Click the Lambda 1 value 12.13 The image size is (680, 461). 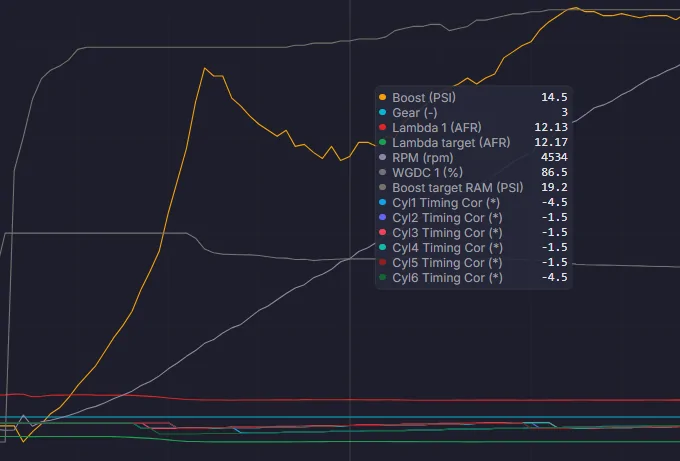tap(551, 127)
